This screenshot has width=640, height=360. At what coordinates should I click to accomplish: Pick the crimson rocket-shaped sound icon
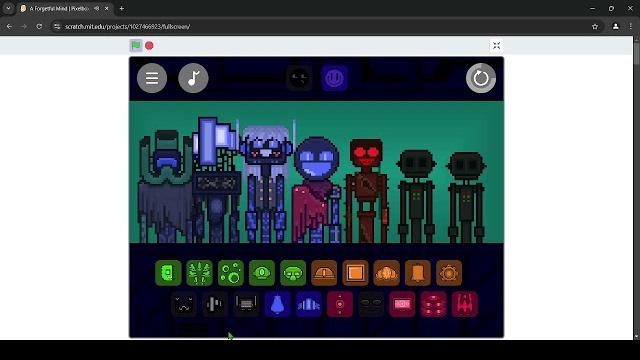point(464,304)
